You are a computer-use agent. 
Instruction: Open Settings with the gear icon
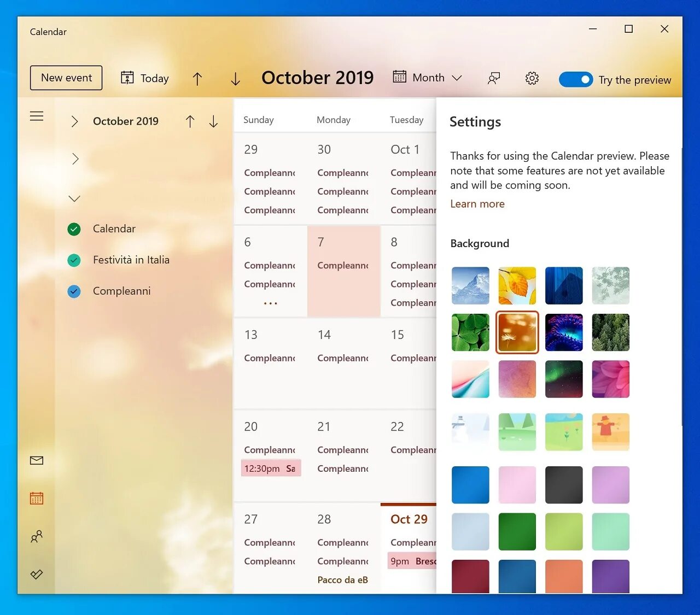tap(532, 78)
